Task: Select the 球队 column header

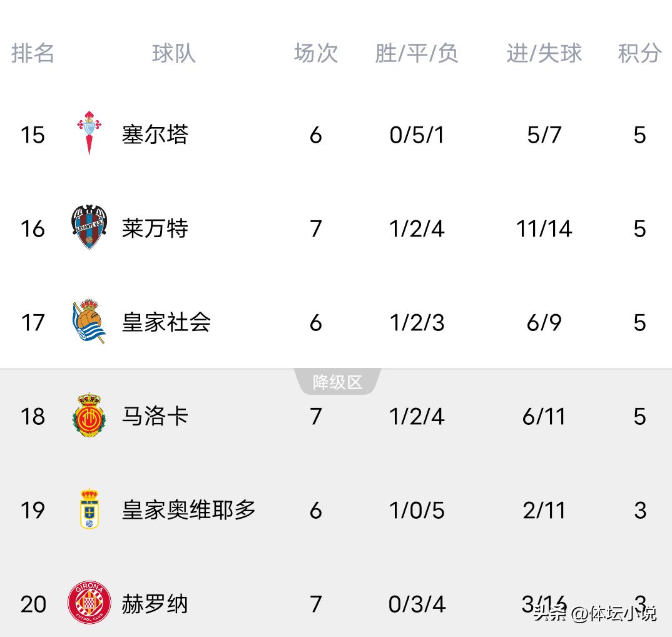Action: [x=173, y=54]
